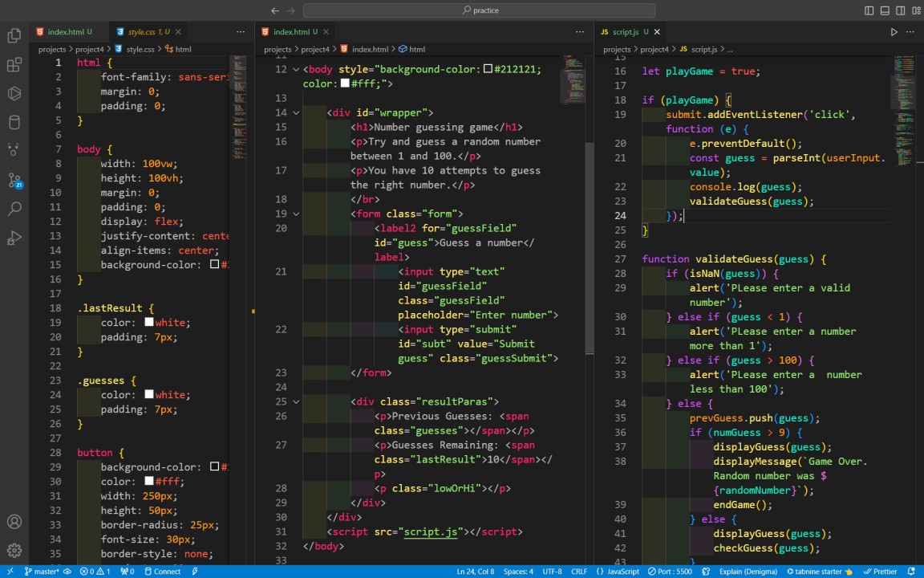
Task: Collapse the form element fold on line 19
Action: 296,214
